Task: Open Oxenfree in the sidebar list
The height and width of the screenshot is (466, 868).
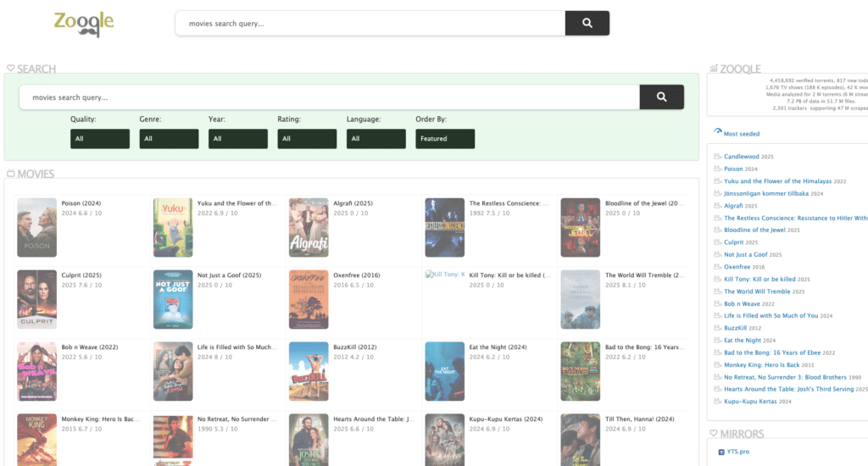Action: pyautogui.click(x=737, y=267)
